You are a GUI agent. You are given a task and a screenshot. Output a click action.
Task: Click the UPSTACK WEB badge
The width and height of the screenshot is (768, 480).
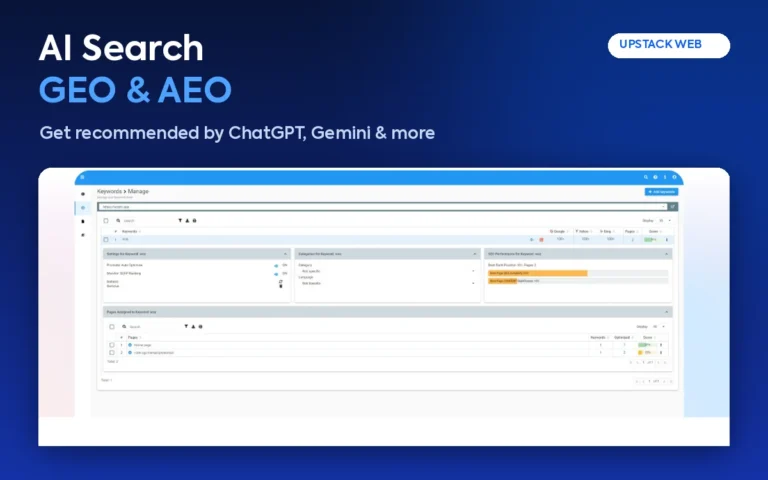(x=669, y=45)
